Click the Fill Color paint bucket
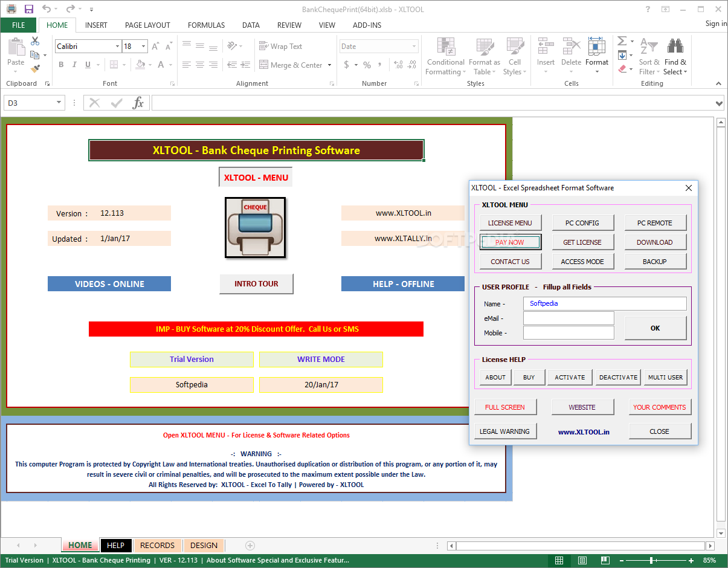The height and width of the screenshot is (568, 728). coord(140,65)
